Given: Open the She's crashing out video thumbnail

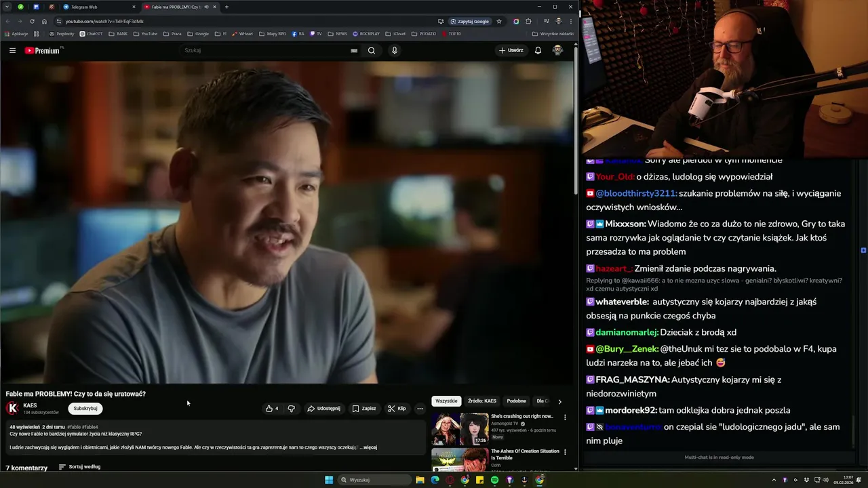Looking at the screenshot, I should (460, 428).
